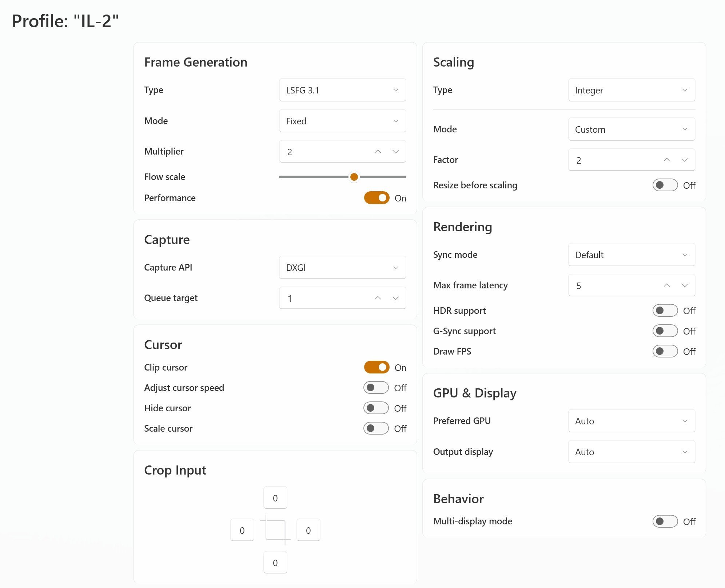The width and height of the screenshot is (725, 588).
Task: Turn off Clip cursor toggle
Action: 377,367
